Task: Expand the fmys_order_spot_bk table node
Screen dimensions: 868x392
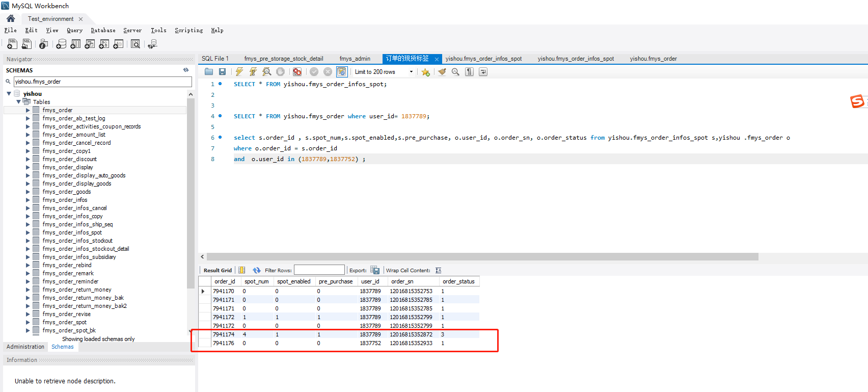Action: [28, 330]
